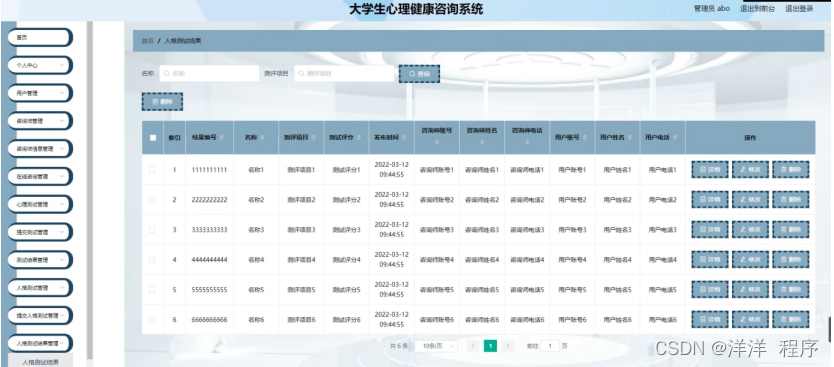
Task: Click 修改 for row 名称1
Action: pyautogui.click(x=750, y=170)
